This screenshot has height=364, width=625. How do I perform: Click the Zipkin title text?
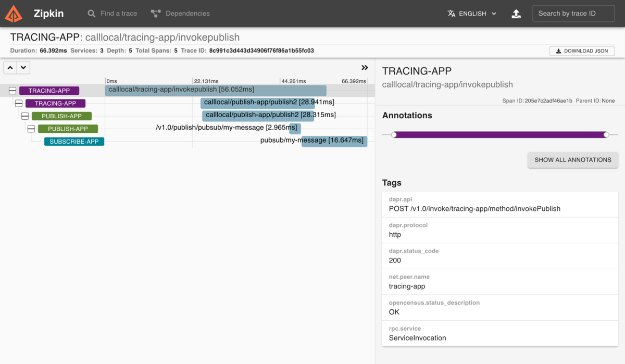(x=48, y=14)
